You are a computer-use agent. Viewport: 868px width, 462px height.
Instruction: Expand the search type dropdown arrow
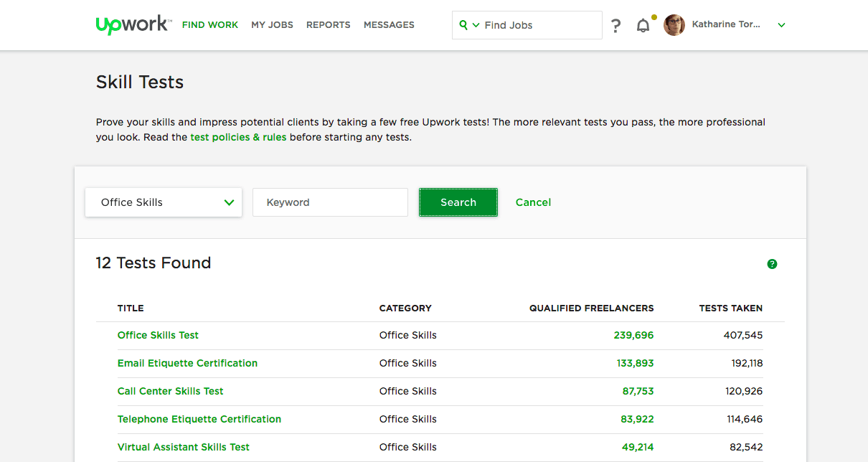pos(476,25)
